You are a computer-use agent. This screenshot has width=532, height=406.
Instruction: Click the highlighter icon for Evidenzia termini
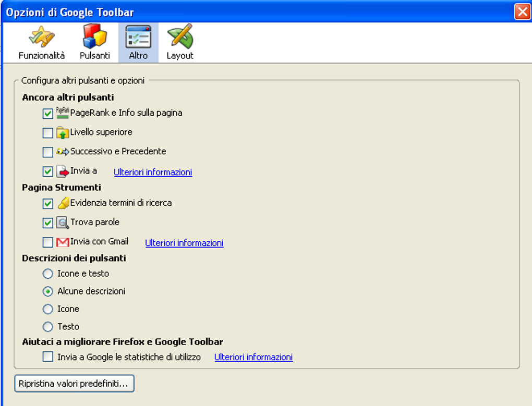click(63, 203)
